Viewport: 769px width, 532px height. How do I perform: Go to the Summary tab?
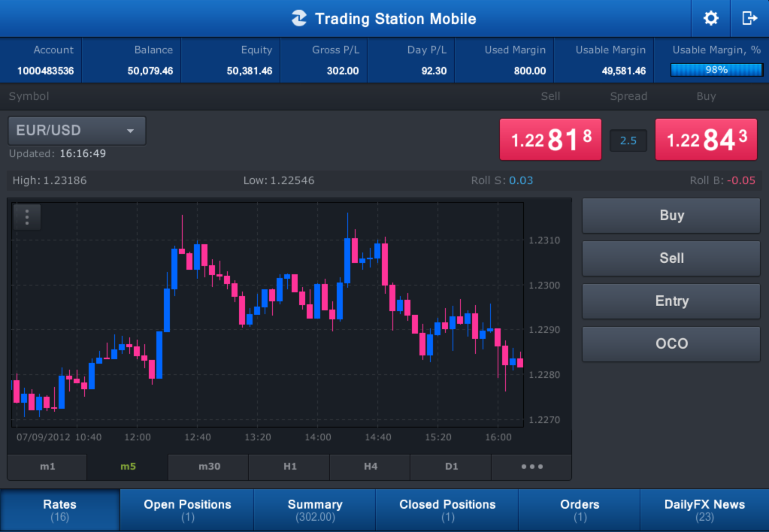pos(315,510)
